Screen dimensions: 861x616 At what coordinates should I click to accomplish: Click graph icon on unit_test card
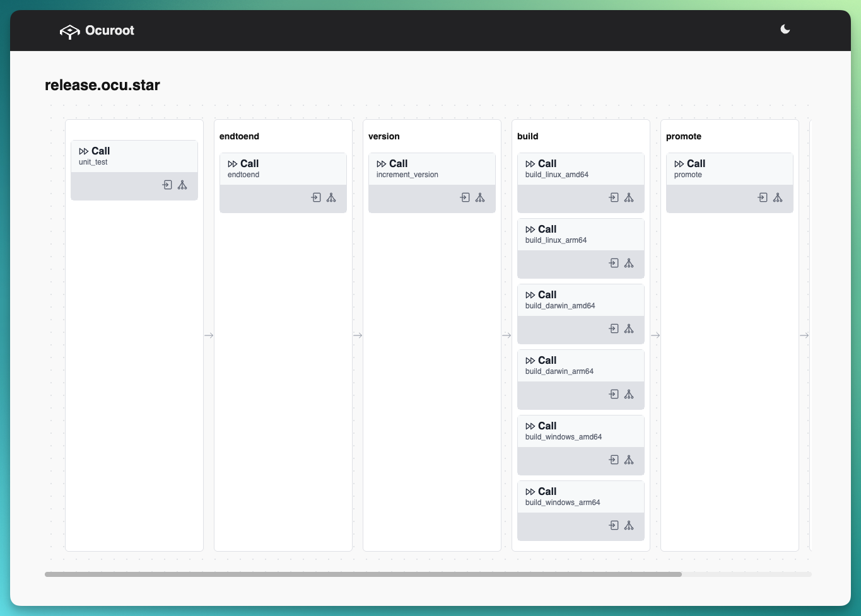pyautogui.click(x=182, y=185)
